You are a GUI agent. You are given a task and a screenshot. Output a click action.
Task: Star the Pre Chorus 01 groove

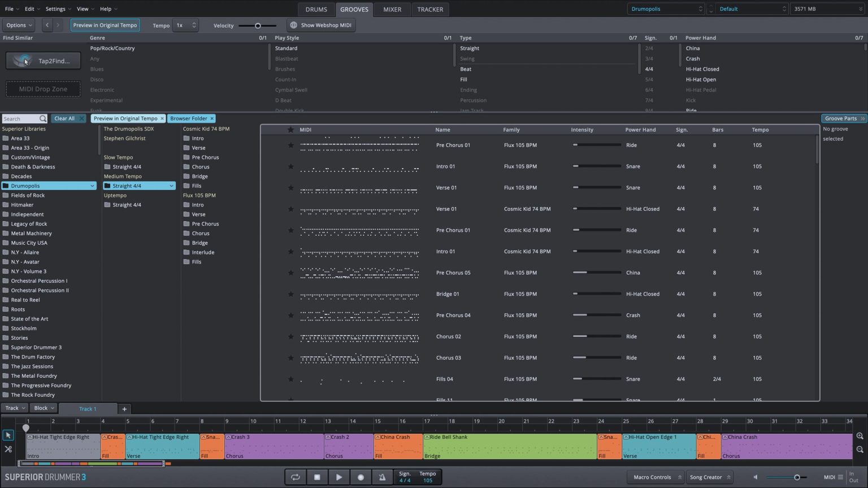(x=290, y=145)
